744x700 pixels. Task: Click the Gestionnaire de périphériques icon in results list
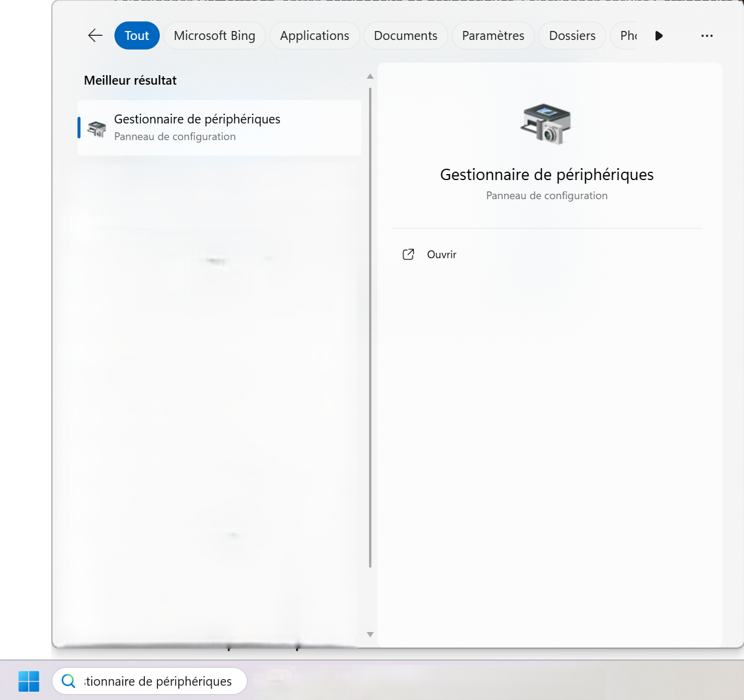tap(97, 128)
